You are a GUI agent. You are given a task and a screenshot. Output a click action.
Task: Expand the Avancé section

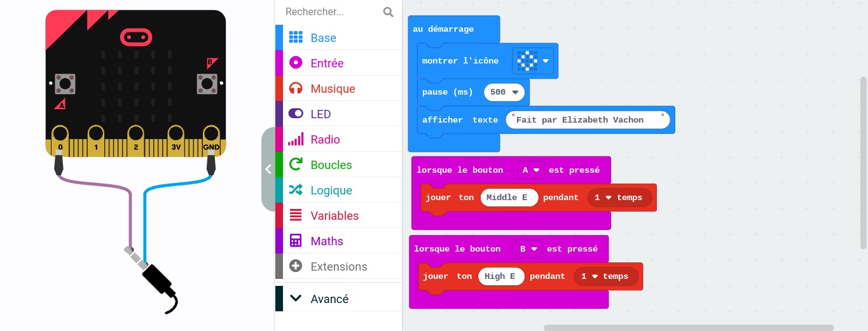[338, 299]
